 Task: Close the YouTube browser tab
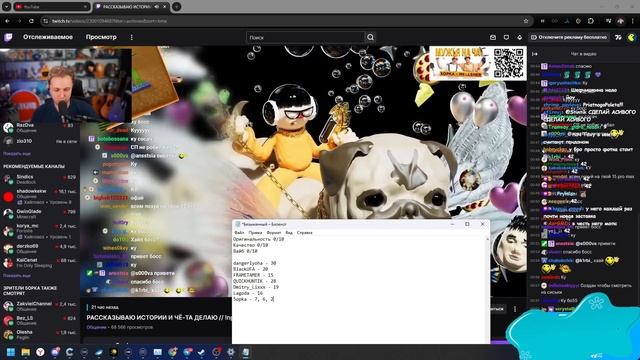coord(85,7)
